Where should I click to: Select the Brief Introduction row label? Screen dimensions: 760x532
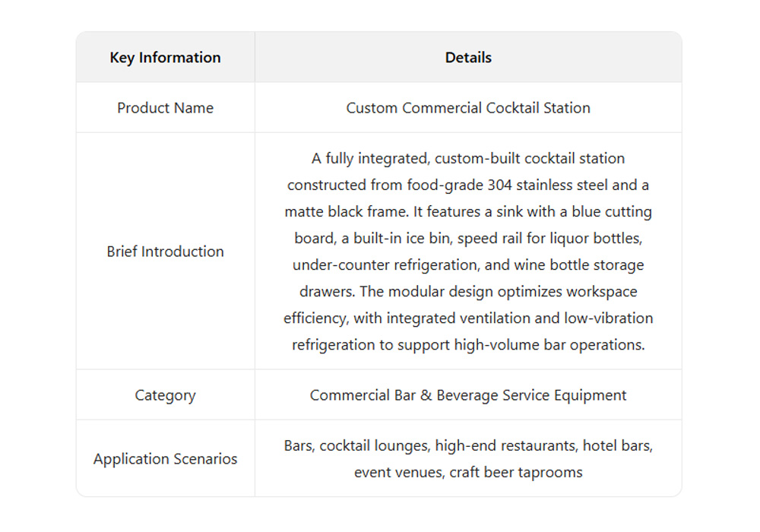(165, 252)
